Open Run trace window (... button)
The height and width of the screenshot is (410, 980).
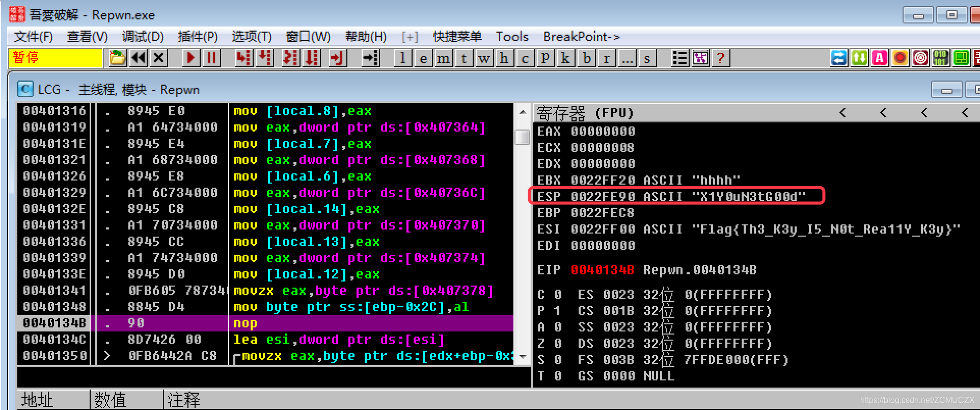click(x=627, y=58)
